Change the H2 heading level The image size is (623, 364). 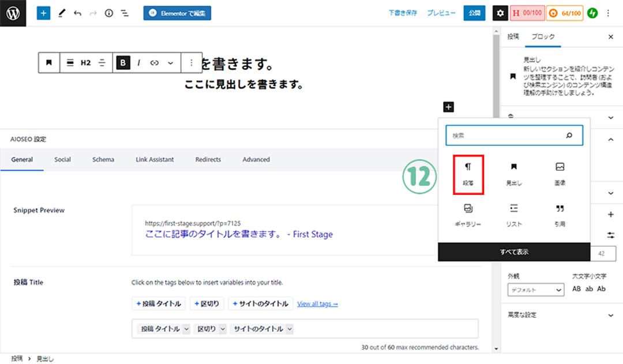[85, 63]
